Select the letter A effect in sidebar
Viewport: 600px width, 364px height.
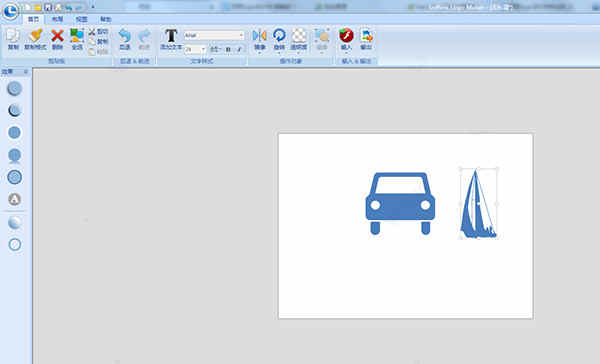click(15, 199)
